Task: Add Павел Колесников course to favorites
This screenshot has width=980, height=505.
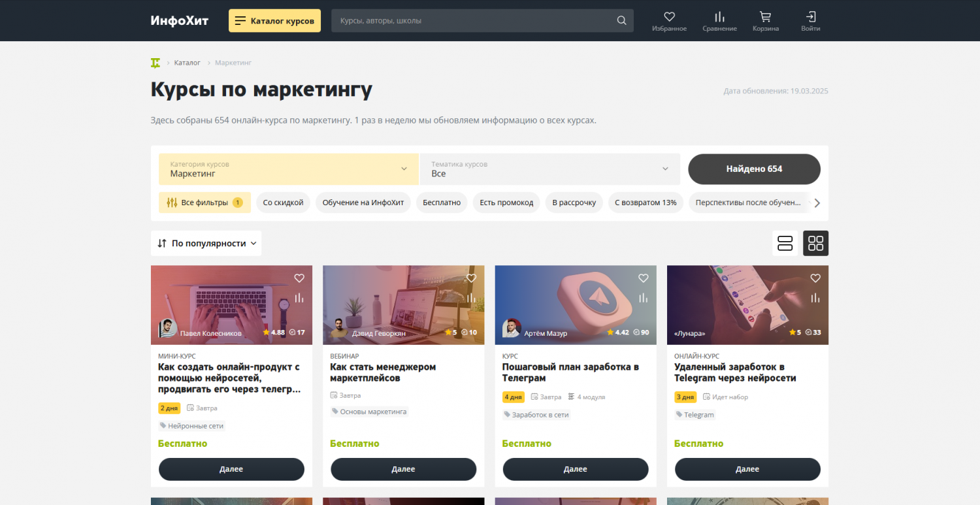Action: tap(299, 278)
